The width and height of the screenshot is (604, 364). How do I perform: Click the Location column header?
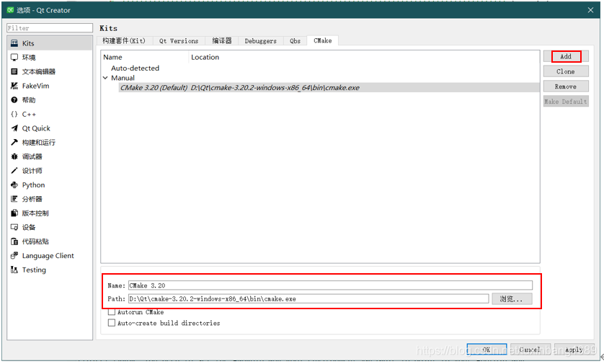pos(365,57)
